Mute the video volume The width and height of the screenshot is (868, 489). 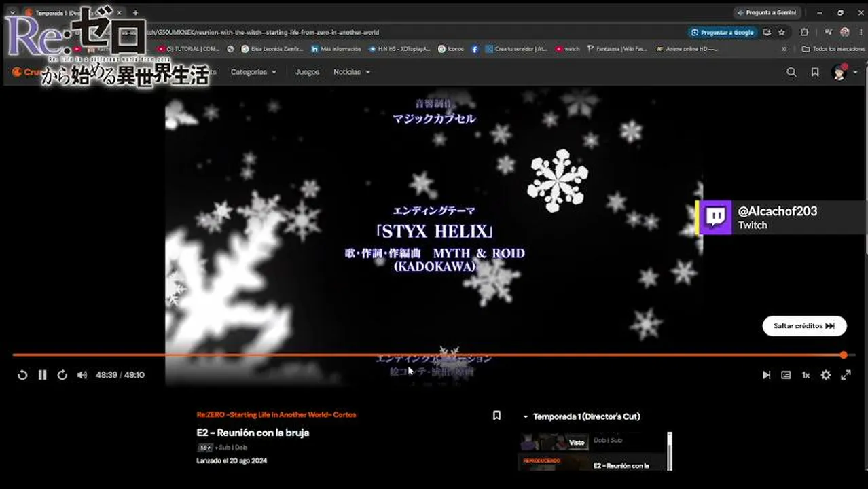coord(82,375)
